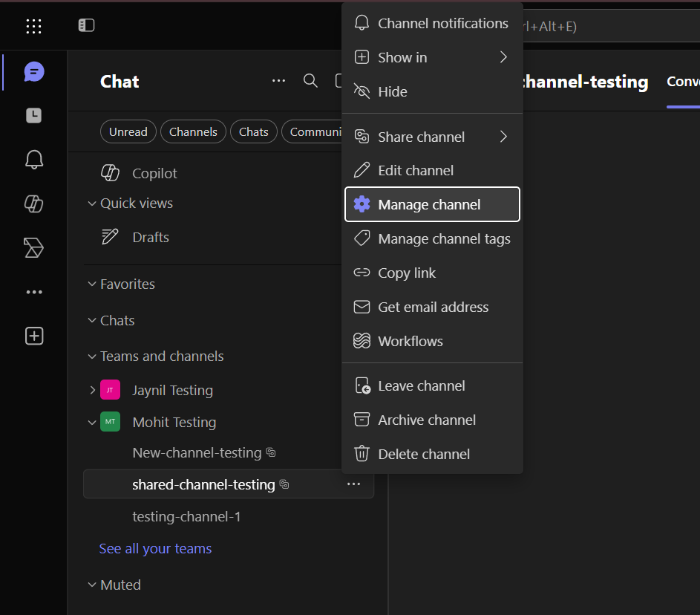Open the Calendar icon in left rail
Viewport: 700px width, 615px height.
pyautogui.click(x=34, y=116)
